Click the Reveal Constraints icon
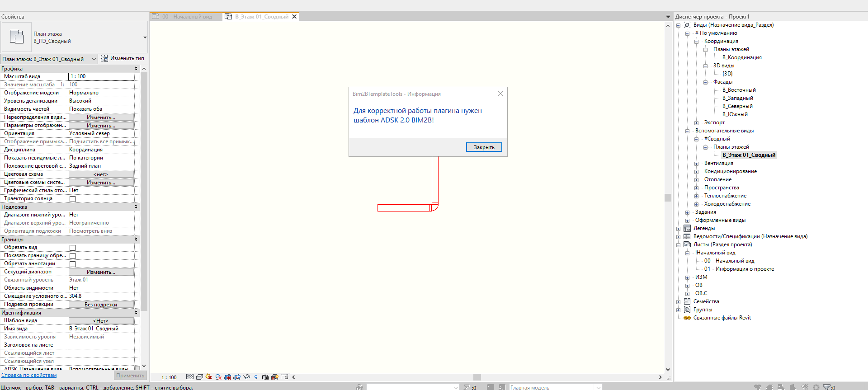This screenshot has height=390, width=868. (284, 376)
